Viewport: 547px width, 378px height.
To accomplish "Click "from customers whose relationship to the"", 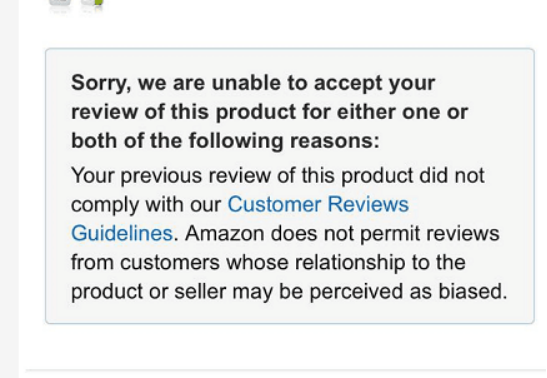I will coord(268,262).
